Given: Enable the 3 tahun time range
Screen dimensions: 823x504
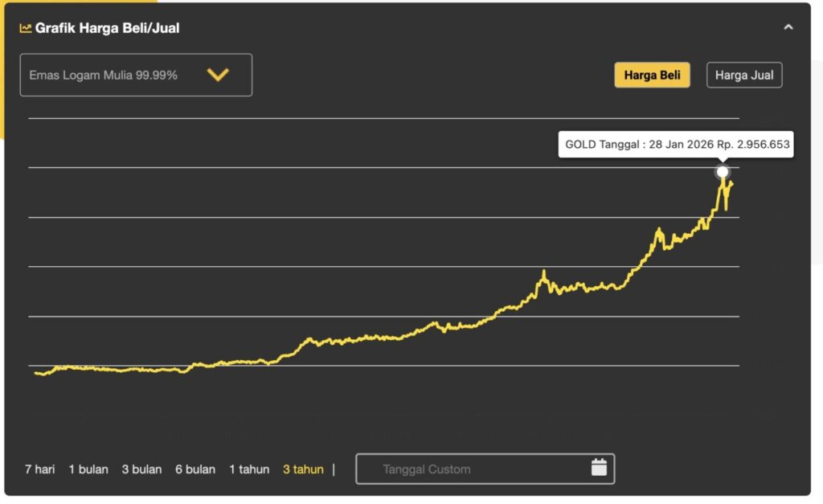Looking at the screenshot, I should pyautogui.click(x=302, y=469).
